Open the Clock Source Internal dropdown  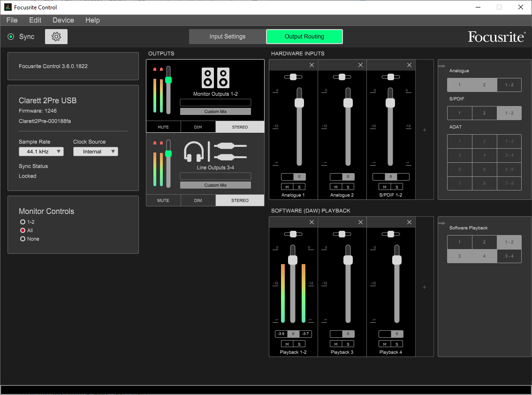(96, 152)
